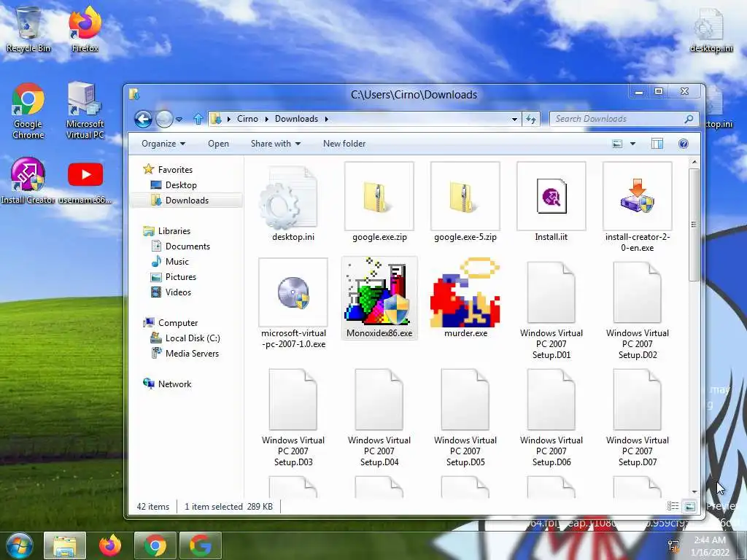The height and width of the screenshot is (560, 747).
Task: Open Explorer help
Action: click(683, 144)
